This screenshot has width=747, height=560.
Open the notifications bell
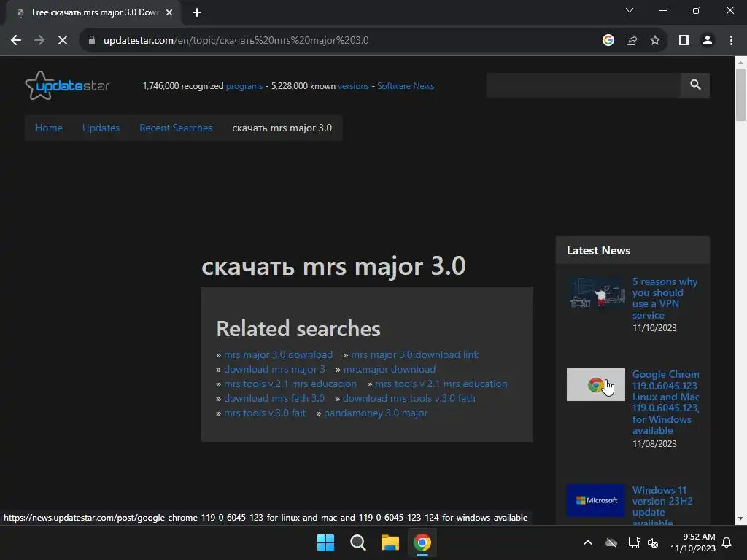tap(727, 542)
